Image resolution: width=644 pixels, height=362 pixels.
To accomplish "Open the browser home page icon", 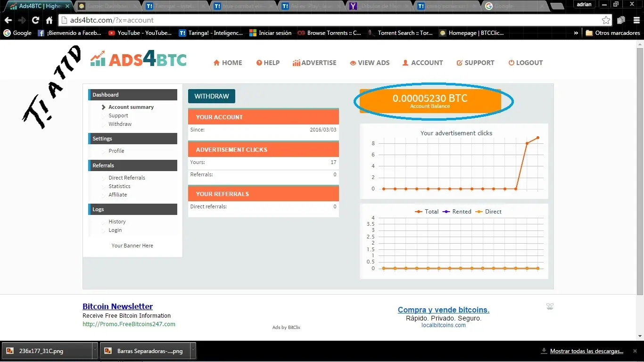I will point(49,20).
